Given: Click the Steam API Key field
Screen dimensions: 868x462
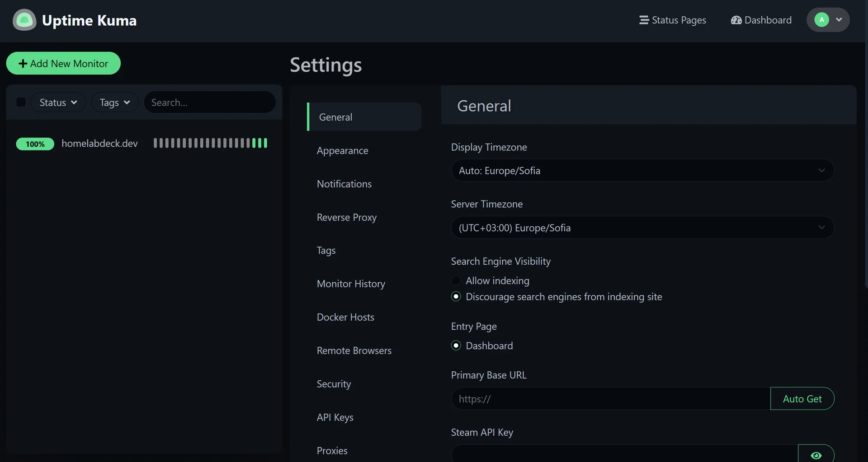Looking at the screenshot, I should coord(625,454).
